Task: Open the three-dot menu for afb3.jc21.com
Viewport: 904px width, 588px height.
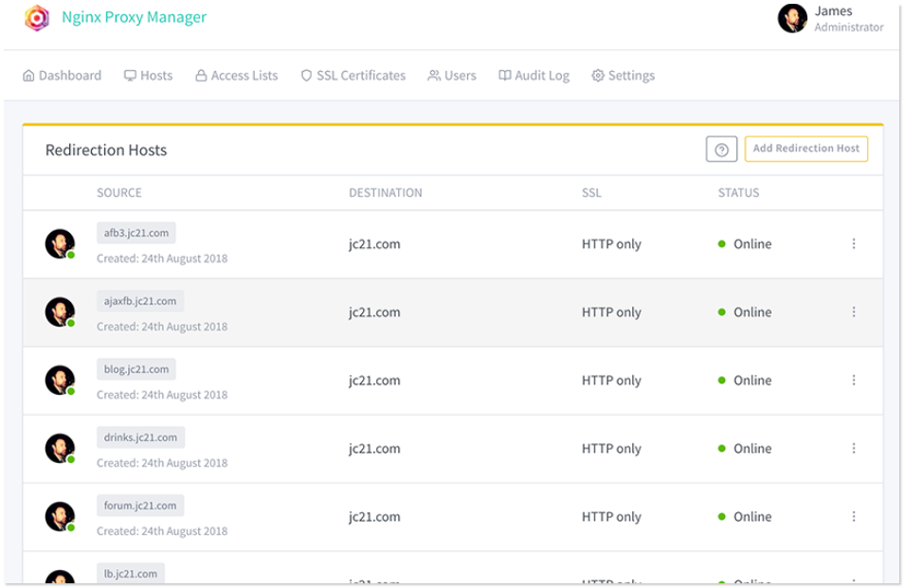Action: (x=853, y=244)
